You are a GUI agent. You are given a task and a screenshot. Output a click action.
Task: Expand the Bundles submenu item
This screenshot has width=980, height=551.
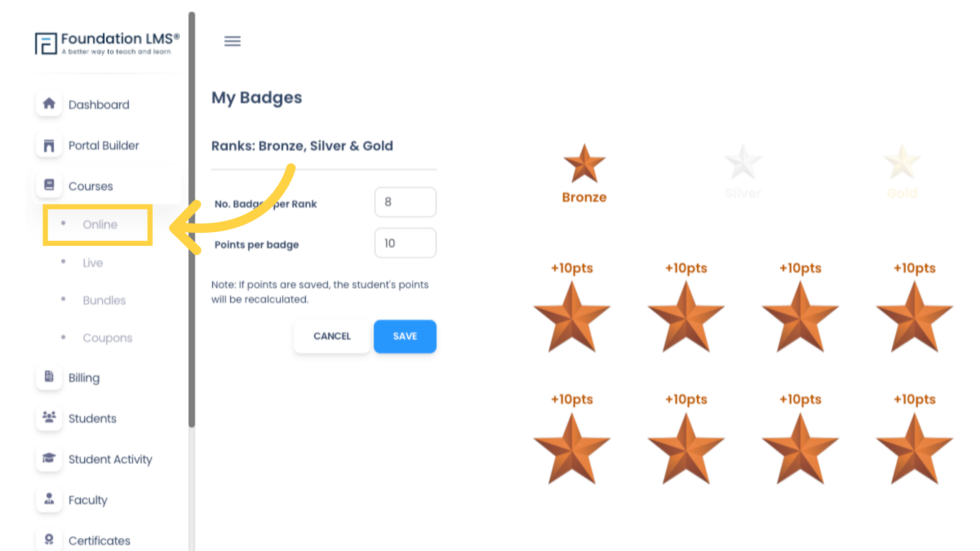pos(104,300)
